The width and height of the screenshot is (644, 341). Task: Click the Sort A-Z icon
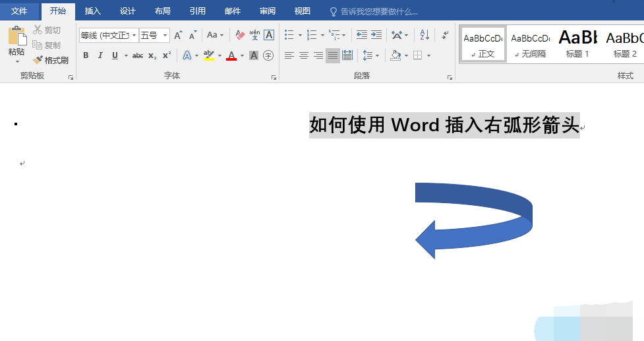[x=424, y=35]
